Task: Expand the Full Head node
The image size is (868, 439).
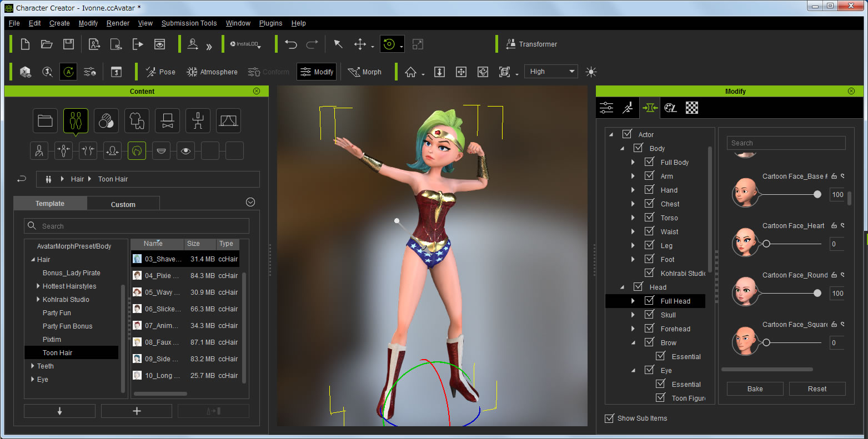Action: click(x=633, y=301)
